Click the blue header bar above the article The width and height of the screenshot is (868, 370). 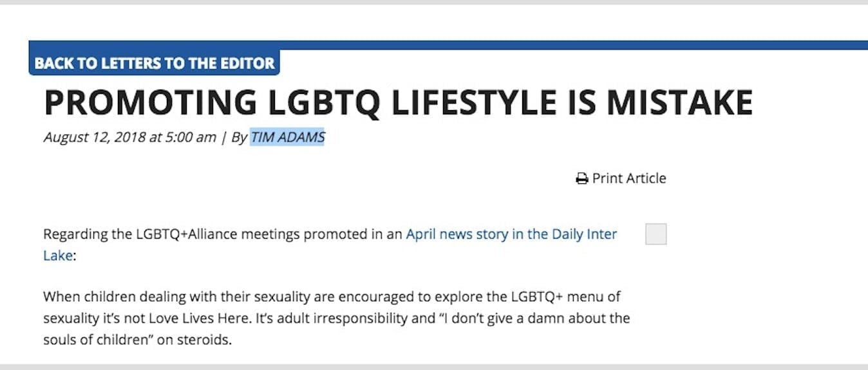coord(515,45)
